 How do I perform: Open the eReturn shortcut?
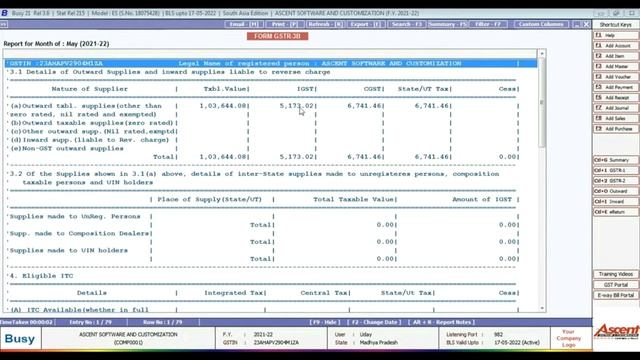point(616,212)
